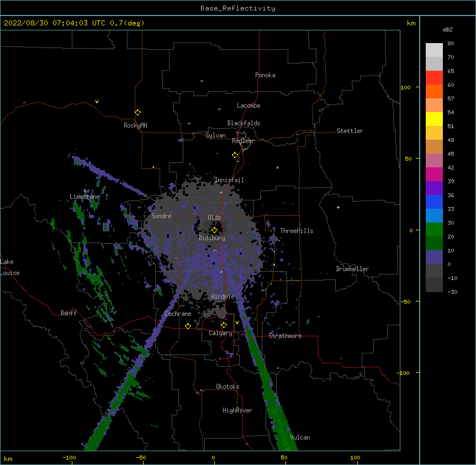Select the yellow diamond marker south of RedDeer

pyautogui.click(x=235, y=155)
